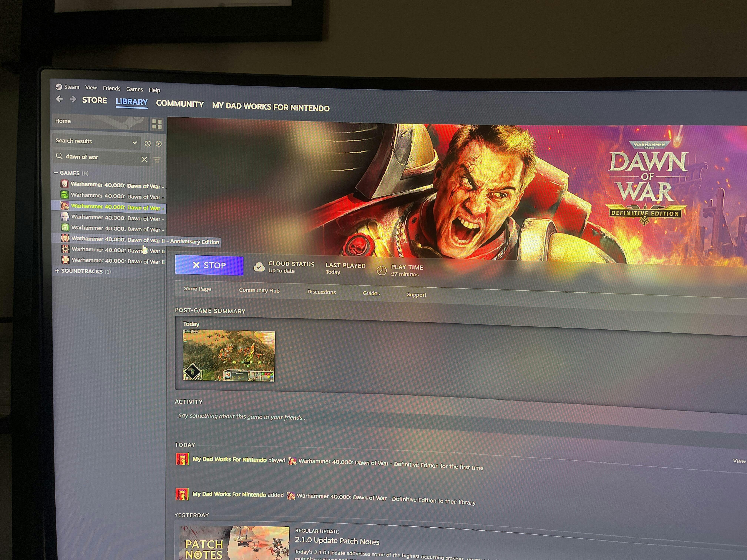Open the Community Hub link
Screen dimensions: 747x560
(259, 290)
